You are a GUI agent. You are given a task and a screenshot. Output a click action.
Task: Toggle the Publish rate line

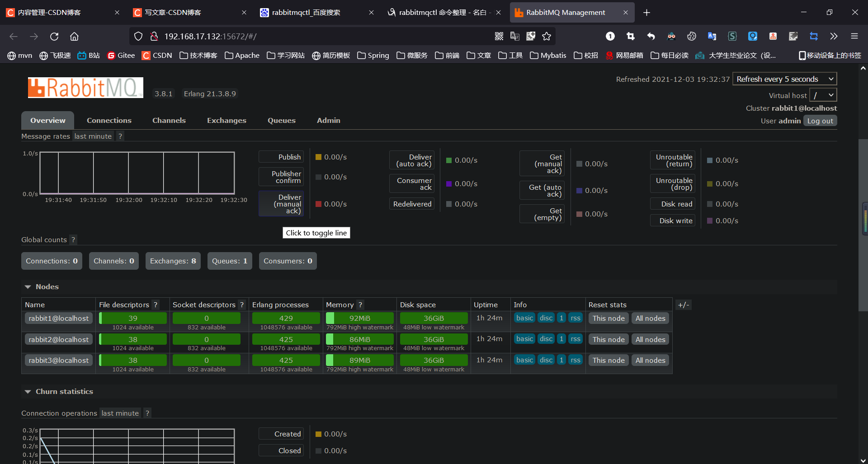point(281,157)
